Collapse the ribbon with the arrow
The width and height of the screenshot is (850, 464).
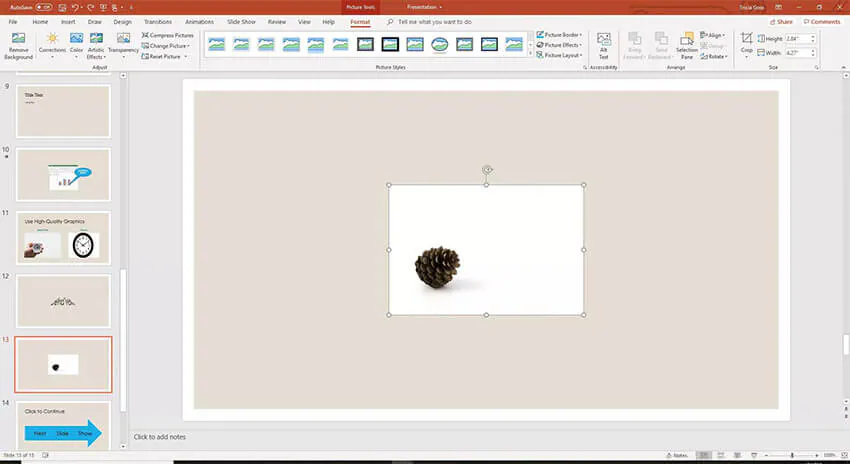click(x=843, y=68)
